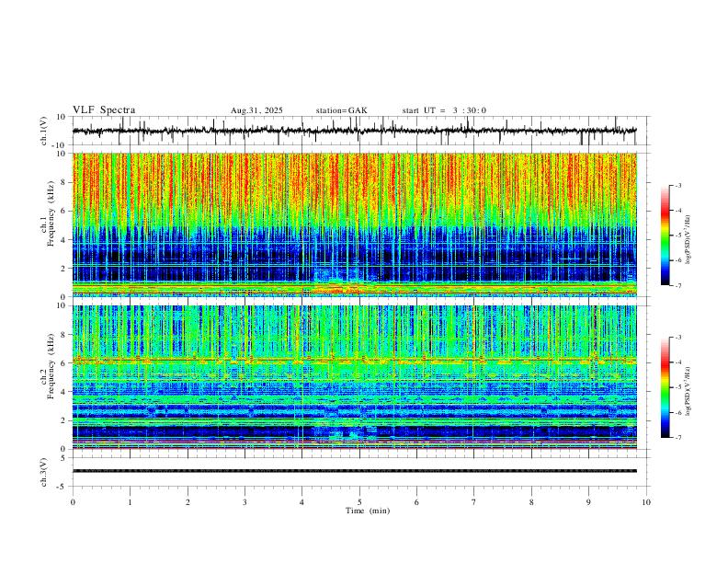Viewport: 728px width, 563px height.
Task: Click the "-3" label on lower colorbar
Action: click(678, 338)
